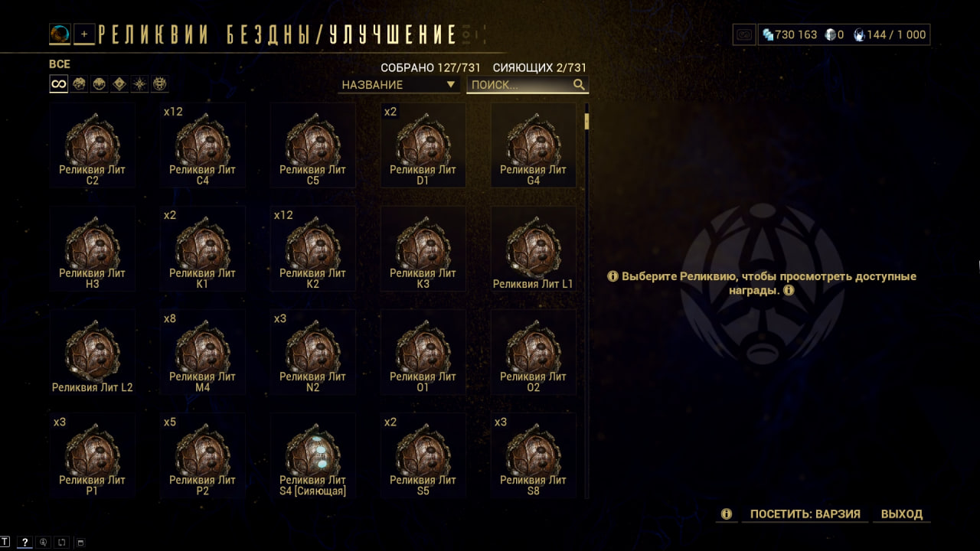Open the question mark help icon
980x551 pixels.
(24, 542)
